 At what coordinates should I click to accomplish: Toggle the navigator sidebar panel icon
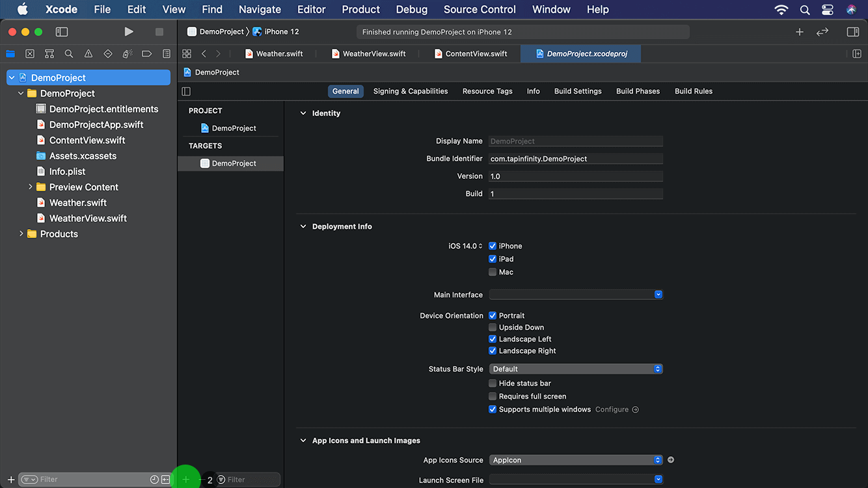[x=62, y=31]
